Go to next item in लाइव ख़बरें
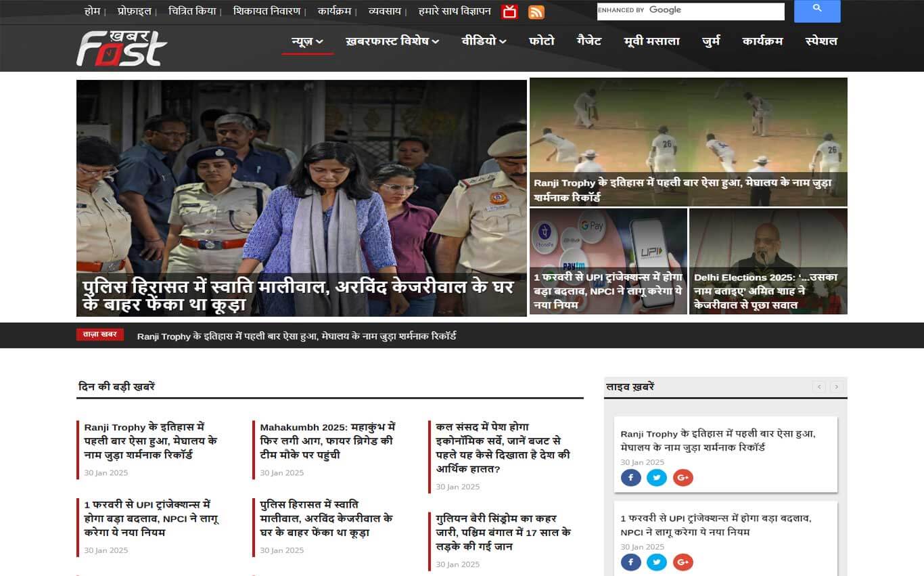Image resolution: width=924 pixels, height=576 pixels. pyautogui.click(x=837, y=387)
